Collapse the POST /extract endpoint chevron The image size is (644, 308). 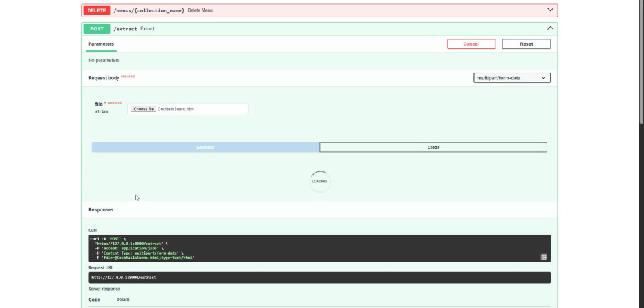pos(550,28)
